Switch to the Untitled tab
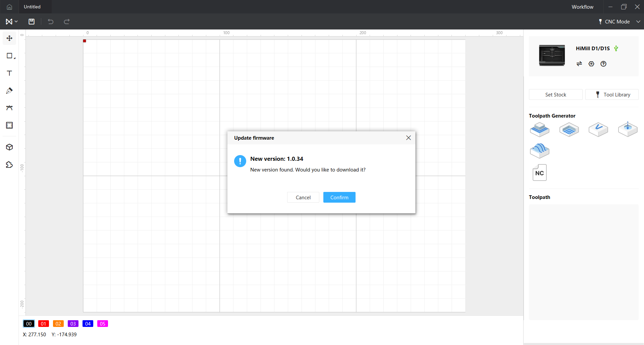 tap(32, 7)
